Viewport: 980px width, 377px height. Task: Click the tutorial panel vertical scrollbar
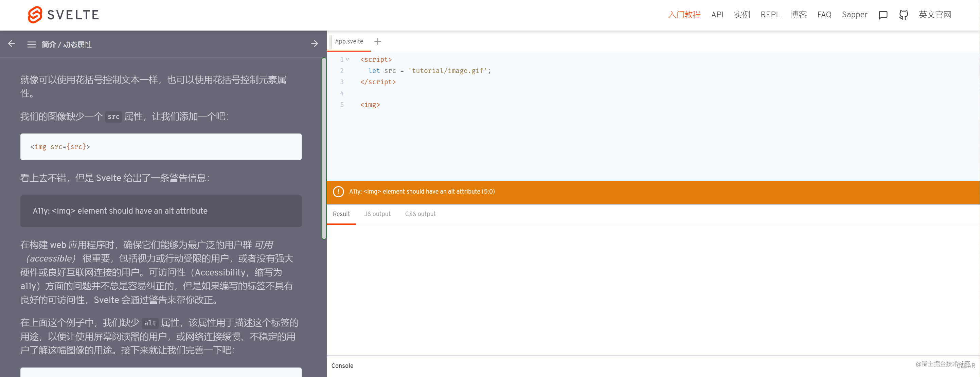coord(324,148)
